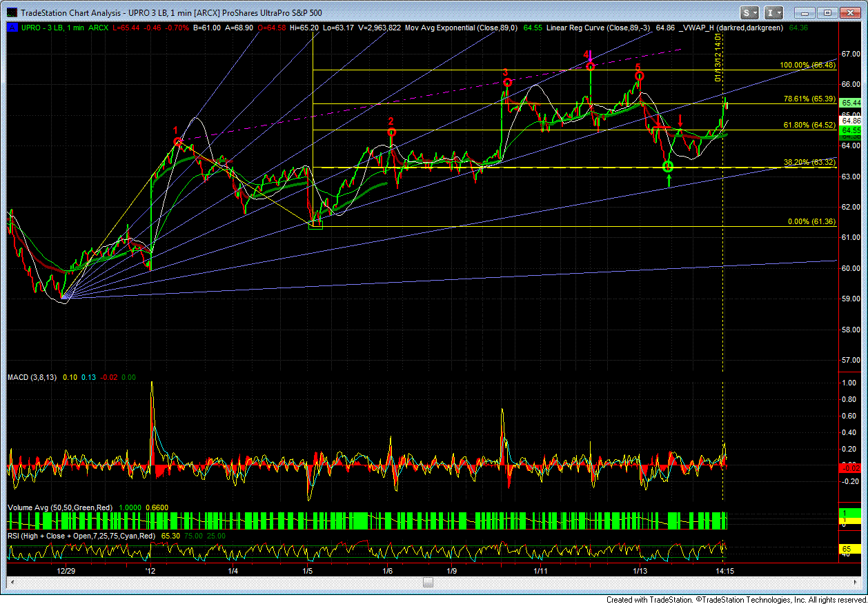Click the blue A chart indicator box

pyautogui.click(x=11, y=28)
